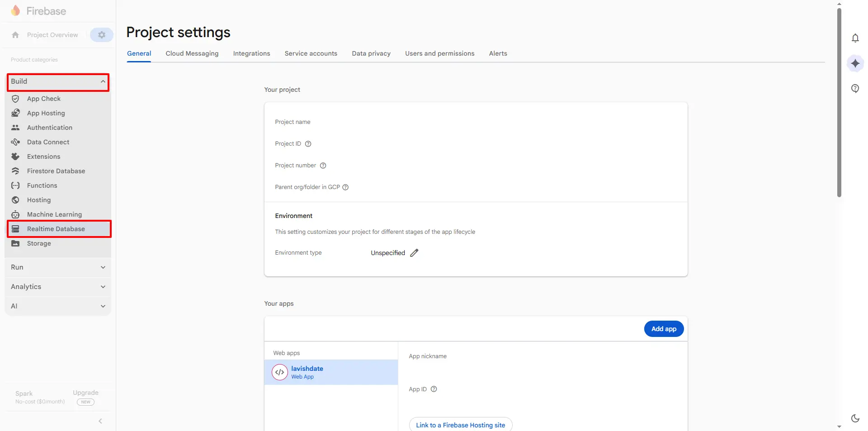Open Realtime Database in the sidebar
The height and width of the screenshot is (431, 868).
tap(56, 229)
